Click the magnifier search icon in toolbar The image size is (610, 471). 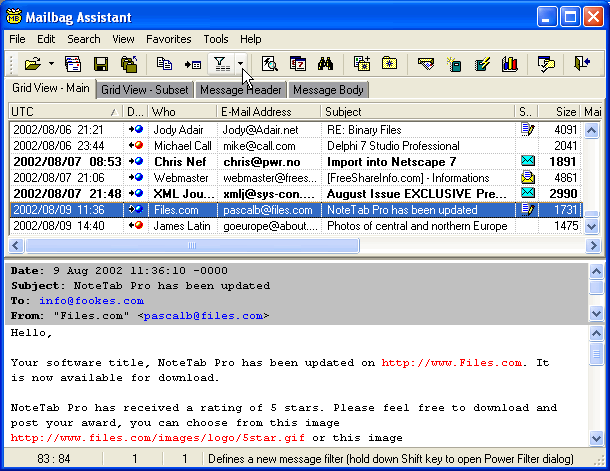269,64
